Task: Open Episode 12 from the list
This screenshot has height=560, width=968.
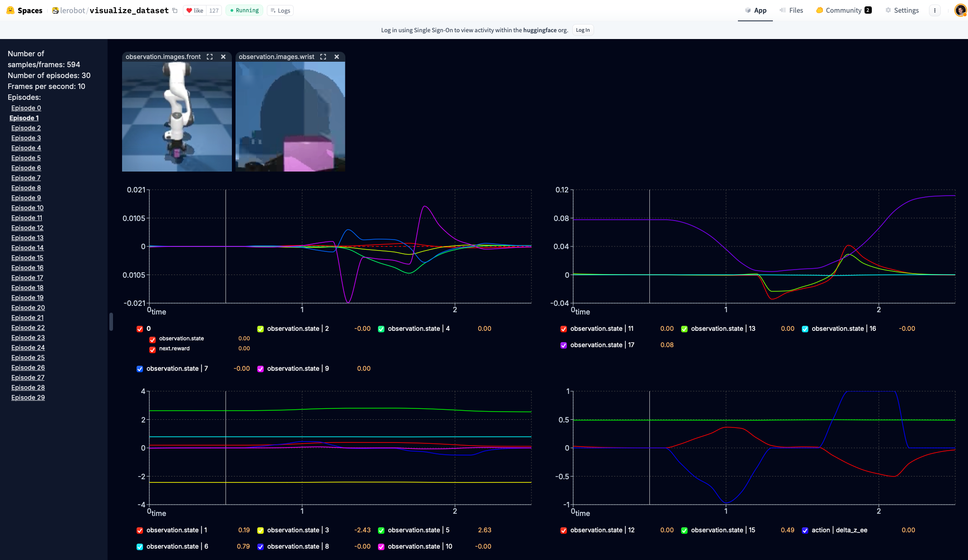Action: tap(27, 228)
